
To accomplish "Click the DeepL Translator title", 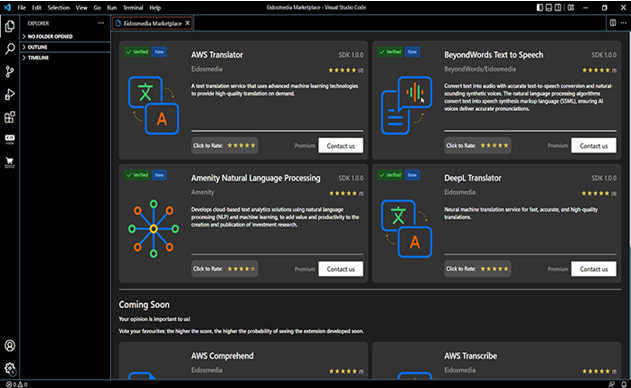I will 473,178.
